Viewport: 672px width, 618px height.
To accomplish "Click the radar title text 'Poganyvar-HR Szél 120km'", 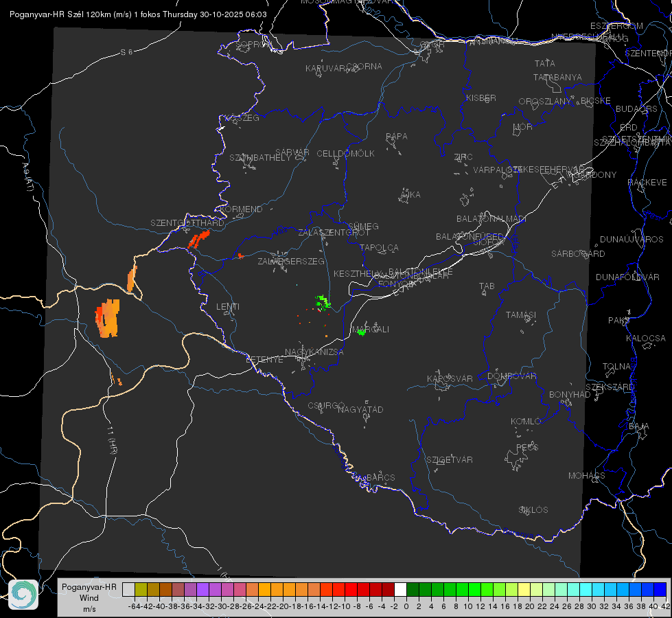I will pyautogui.click(x=60, y=14).
